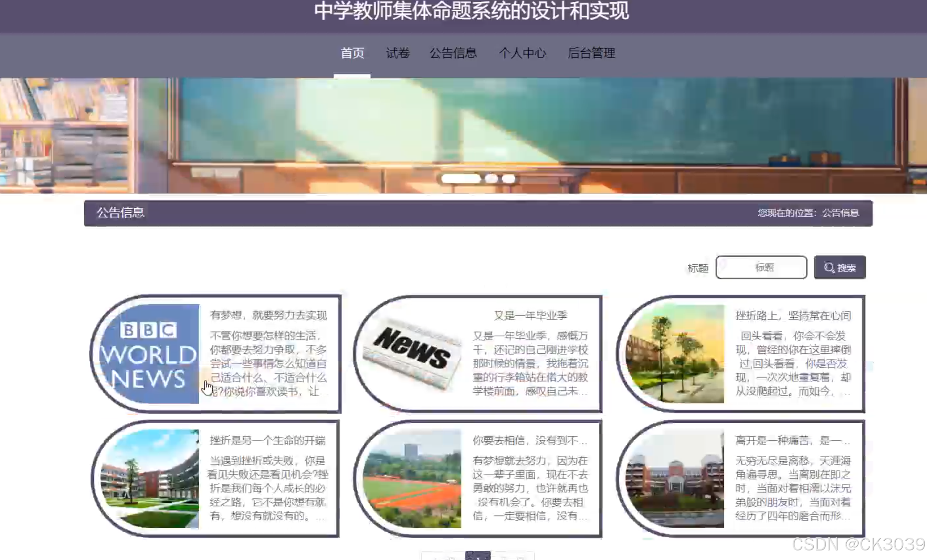
Task: Click the curved school building photo
Action: (x=149, y=479)
